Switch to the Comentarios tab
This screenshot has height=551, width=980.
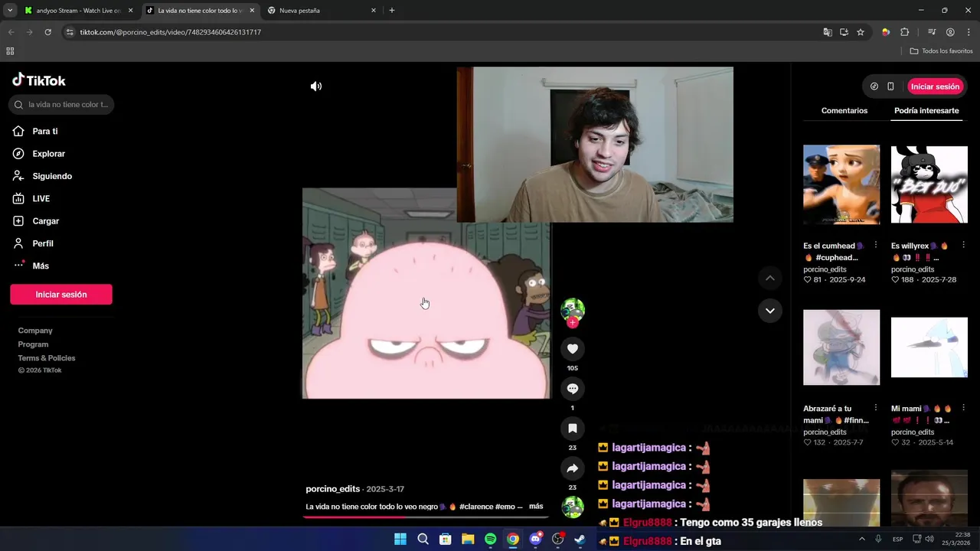[844, 111]
